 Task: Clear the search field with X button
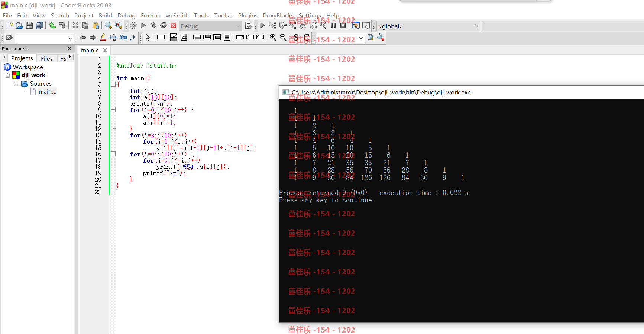tap(9, 37)
